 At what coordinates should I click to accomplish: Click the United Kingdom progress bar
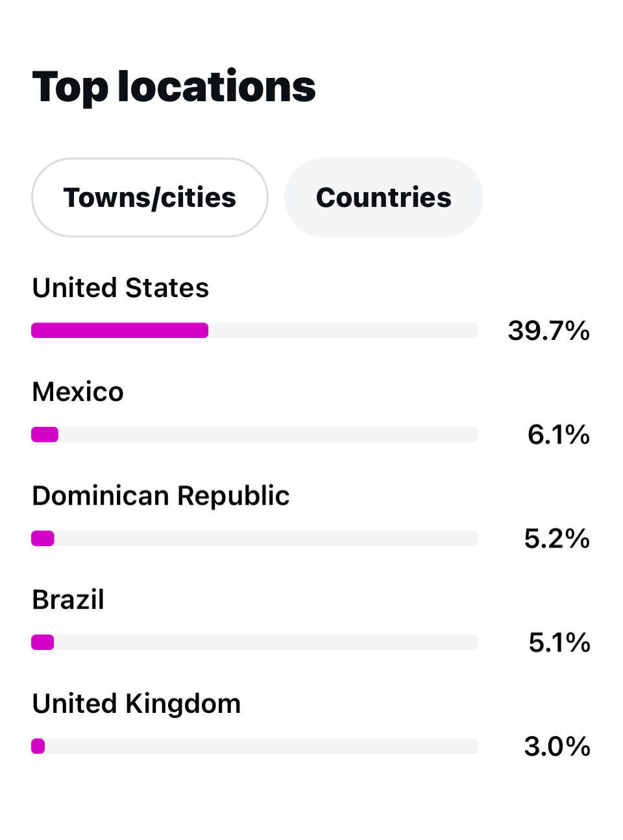(254, 747)
